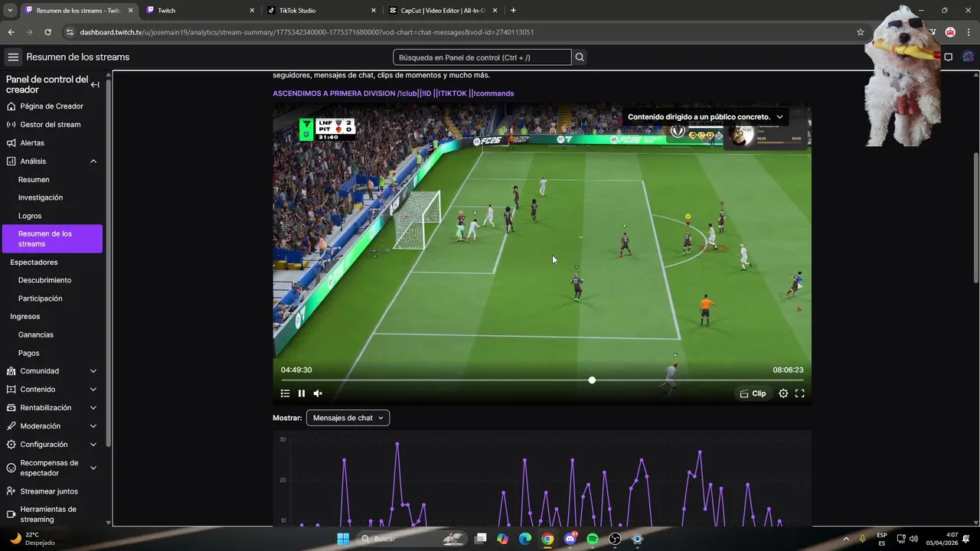
Task: Unmute the video player
Action: coord(318,393)
